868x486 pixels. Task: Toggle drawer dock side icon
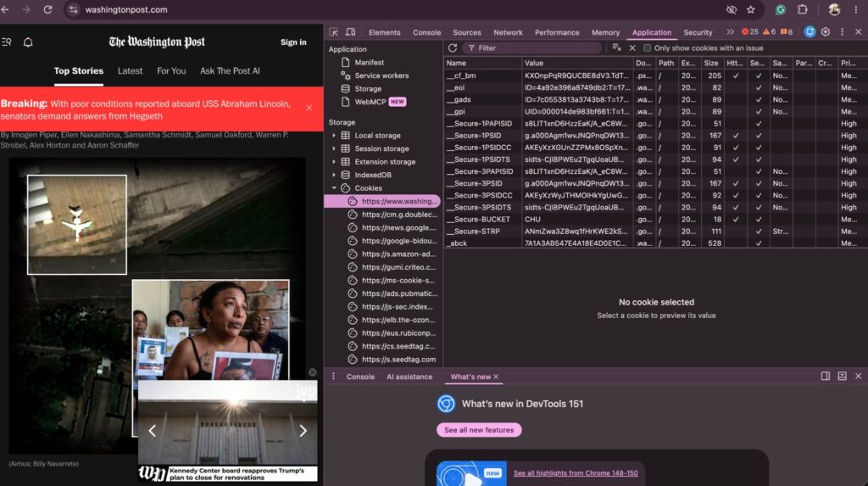pyautogui.click(x=826, y=377)
